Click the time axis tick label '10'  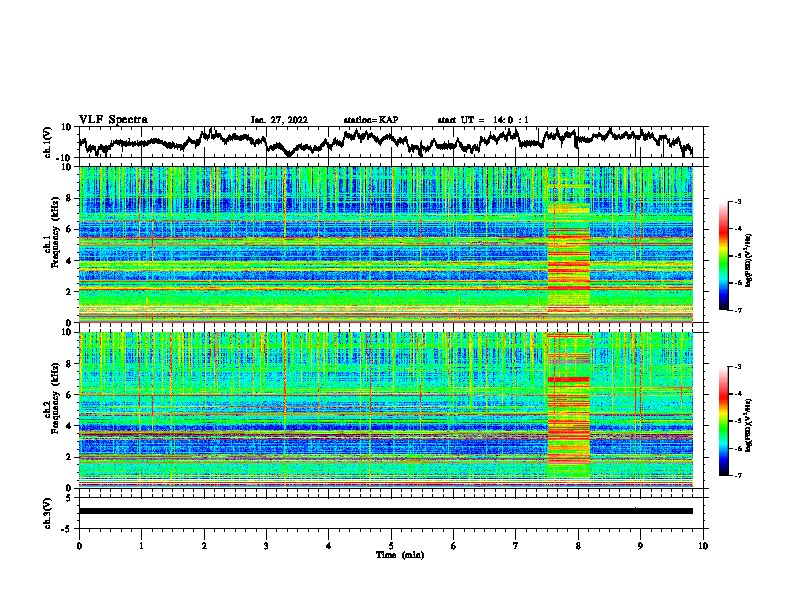coord(703,546)
